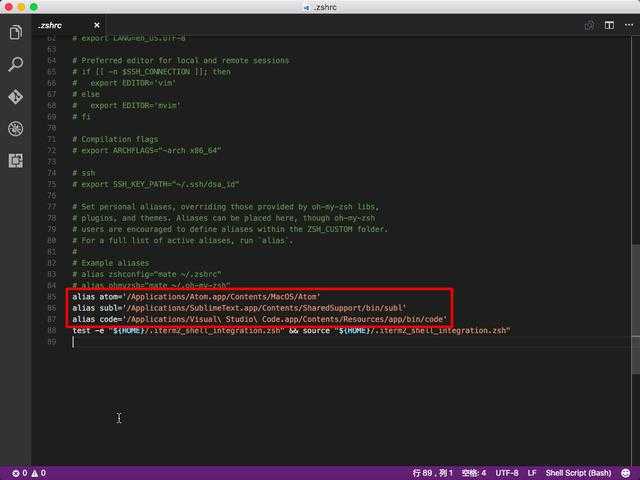Open the Source Control git icon
The image size is (640, 480).
coord(16,97)
